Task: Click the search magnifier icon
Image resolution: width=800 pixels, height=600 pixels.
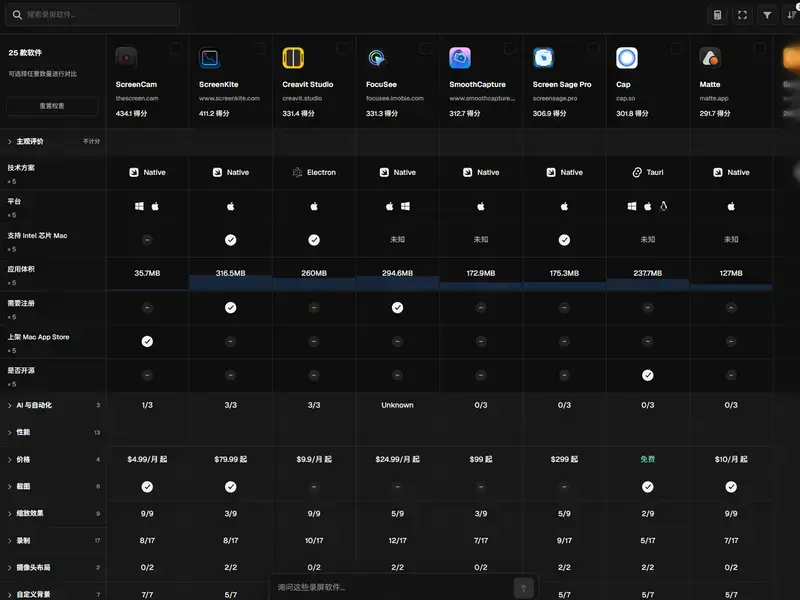Action: [17, 15]
